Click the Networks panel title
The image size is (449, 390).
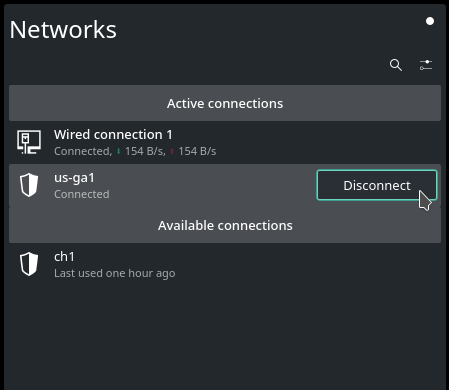click(63, 30)
